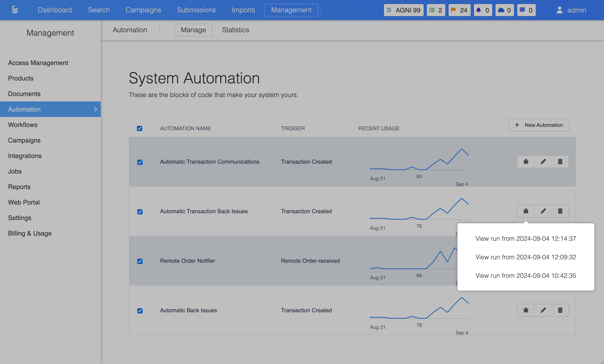Delete the Automatic Transaction Communications automation
This screenshot has height=364, width=604.
560,161
